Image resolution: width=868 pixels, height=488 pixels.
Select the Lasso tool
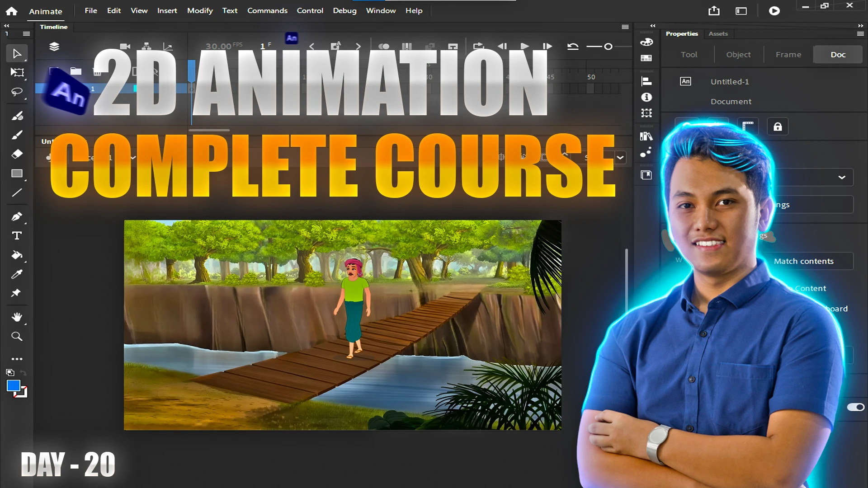[x=17, y=92]
